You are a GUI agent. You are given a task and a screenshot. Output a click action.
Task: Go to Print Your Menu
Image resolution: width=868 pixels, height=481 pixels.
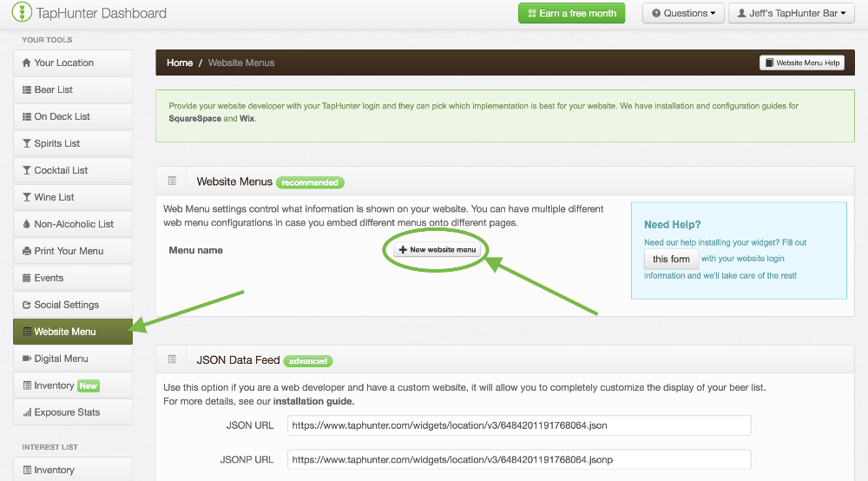(x=73, y=251)
